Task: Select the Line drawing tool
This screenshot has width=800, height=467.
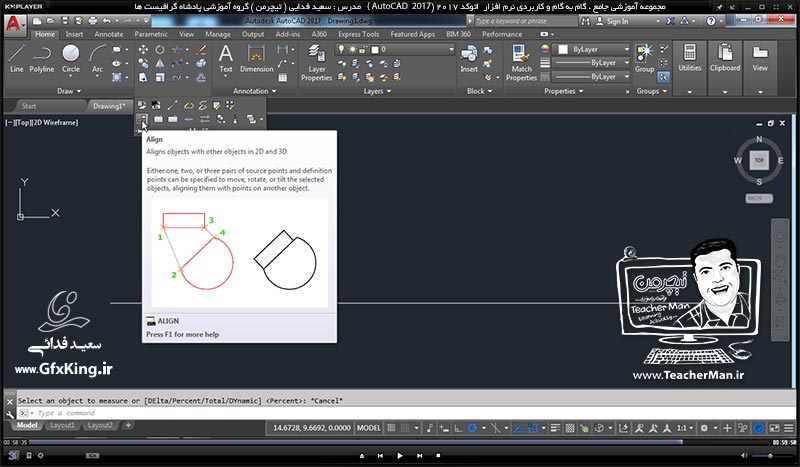Action: click(x=16, y=58)
